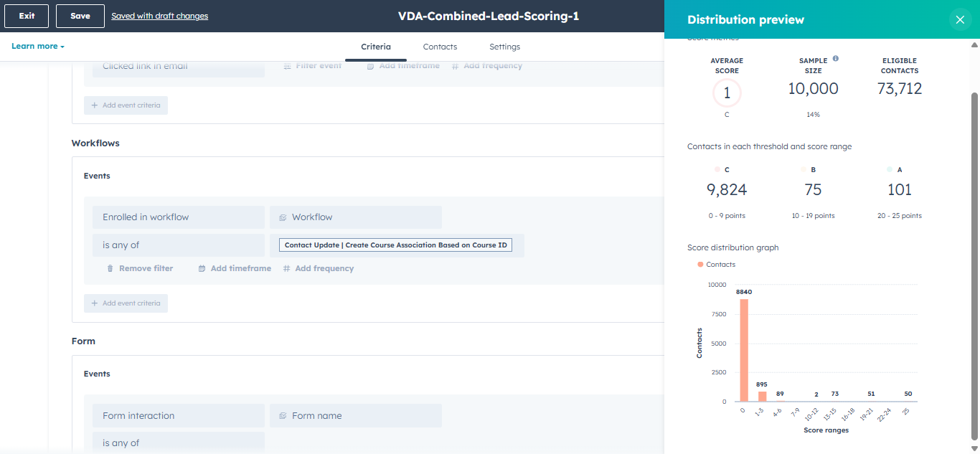980x454 pixels.
Task: Click the Exit button
Action: 27,16
